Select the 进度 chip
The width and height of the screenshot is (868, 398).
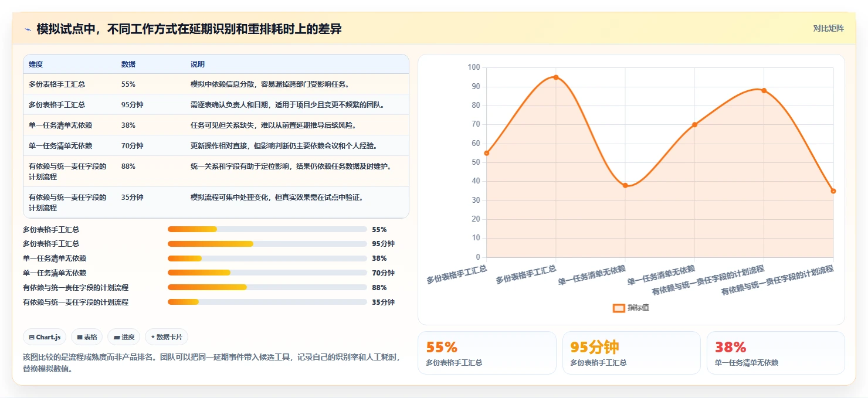(x=124, y=337)
